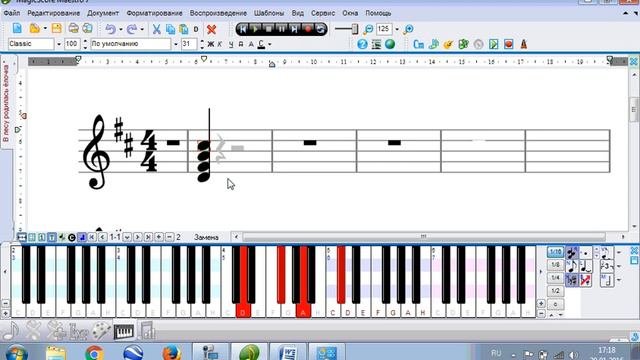Open the Файл menu
Screen dimensions: 640x360
pyautogui.click(x=12, y=13)
